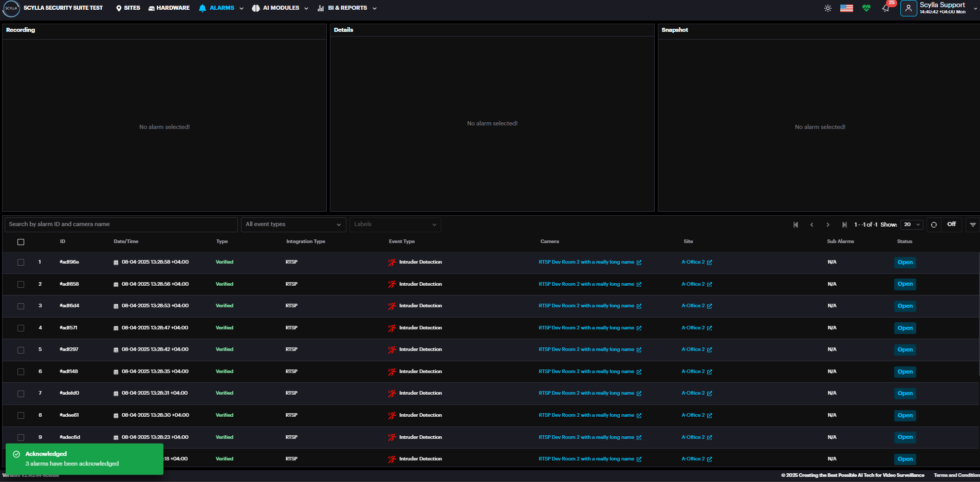Click the next page arrow
Screen dimensions: 980x482
(827, 225)
